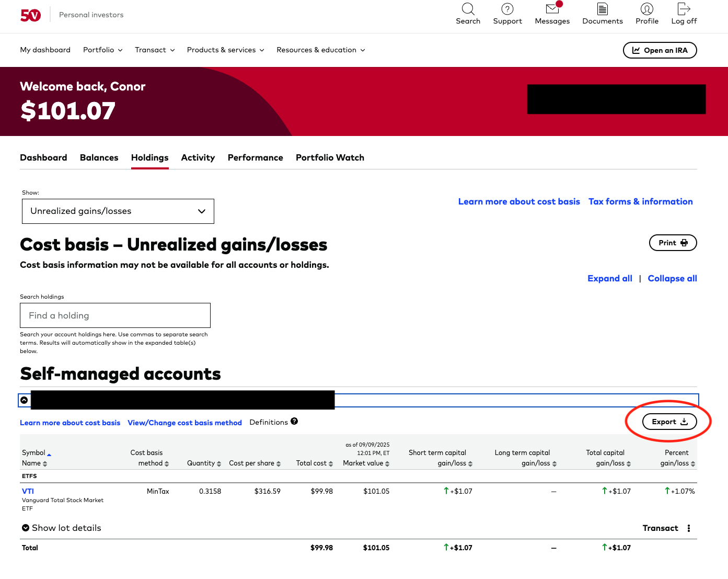The width and height of the screenshot is (728, 579).
Task: Click percent gain +1.07%
Action: 679,491
